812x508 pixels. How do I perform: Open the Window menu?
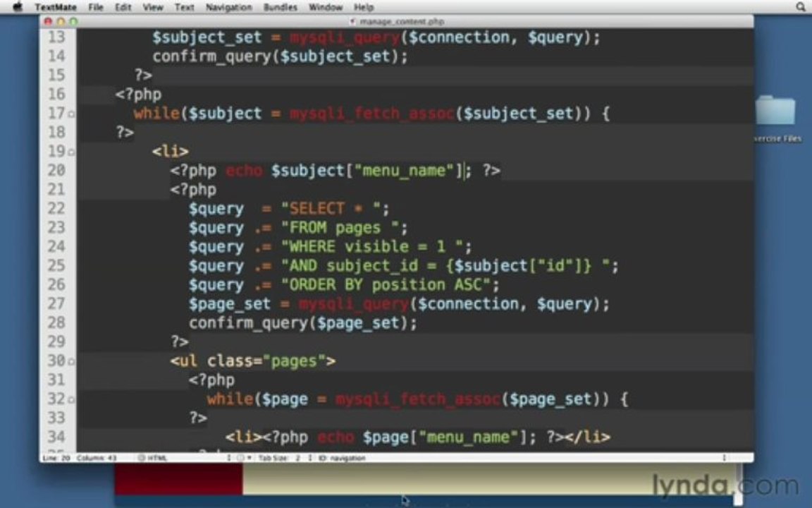coord(326,7)
